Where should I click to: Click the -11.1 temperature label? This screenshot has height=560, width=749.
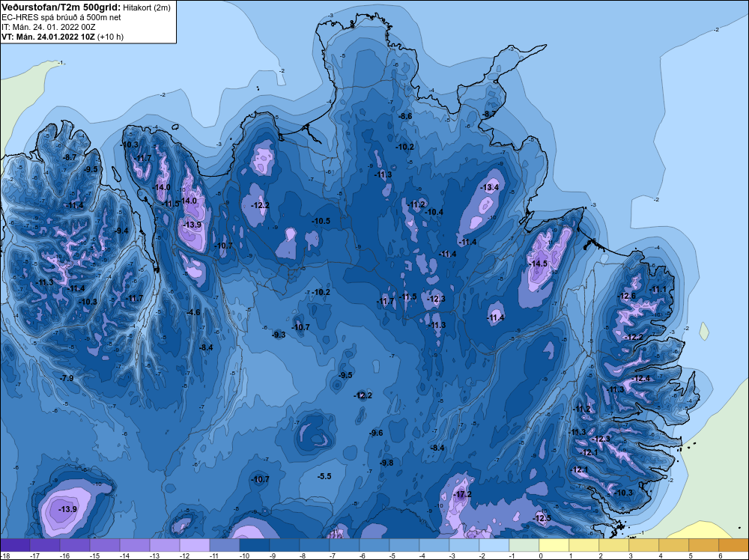(658, 289)
